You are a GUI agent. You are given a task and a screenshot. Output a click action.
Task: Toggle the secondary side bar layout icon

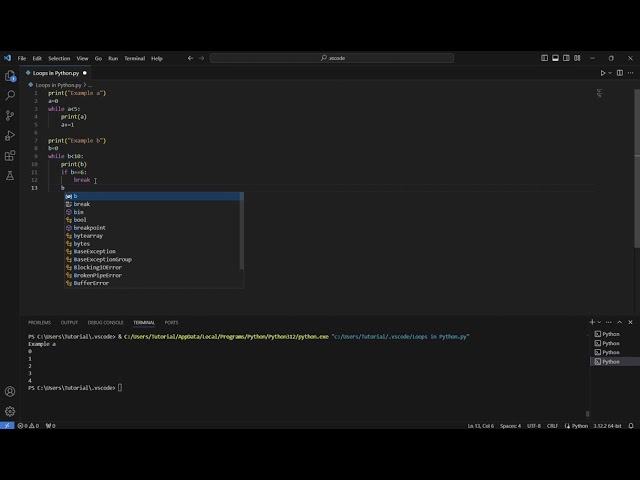pyautogui.click(x=566, y=58)
